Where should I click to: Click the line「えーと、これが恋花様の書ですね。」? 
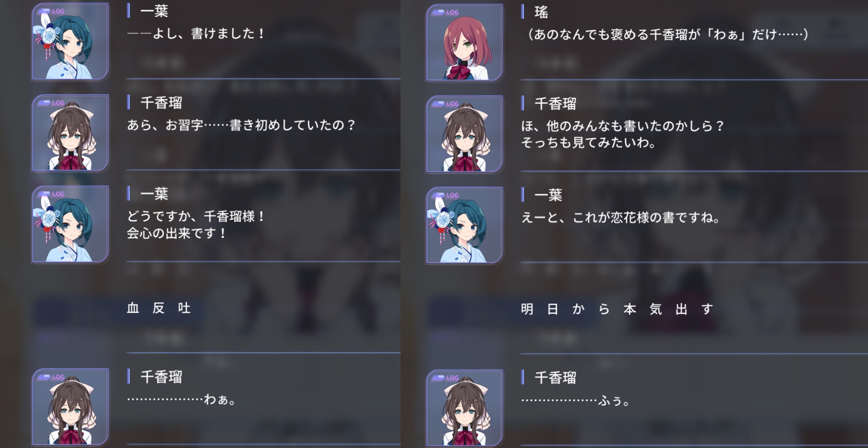620,218
